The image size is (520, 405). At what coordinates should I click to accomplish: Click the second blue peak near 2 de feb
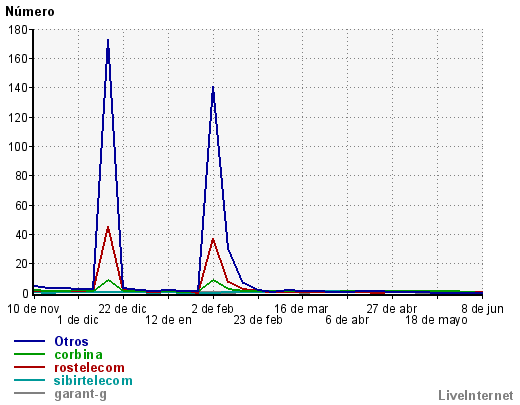coord(213,88)
